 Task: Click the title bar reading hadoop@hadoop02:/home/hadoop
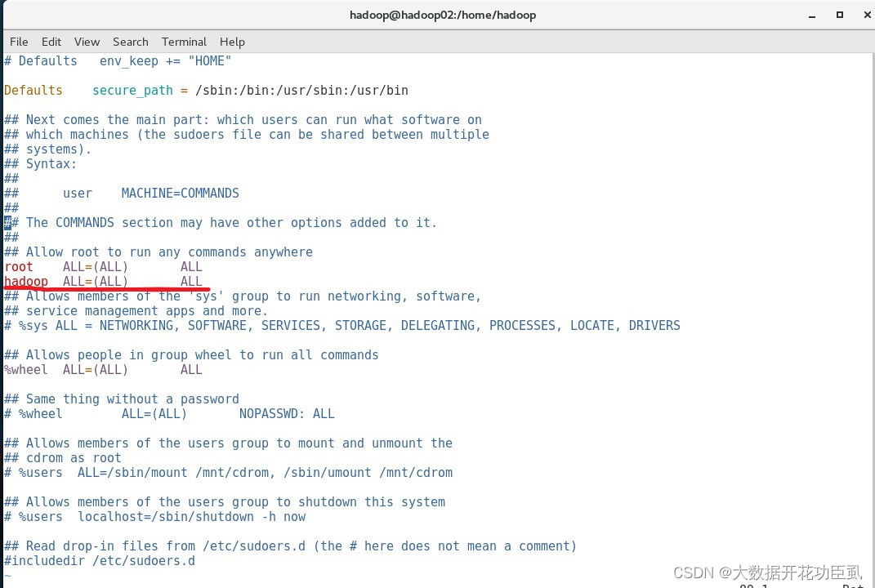pos(442,15)
